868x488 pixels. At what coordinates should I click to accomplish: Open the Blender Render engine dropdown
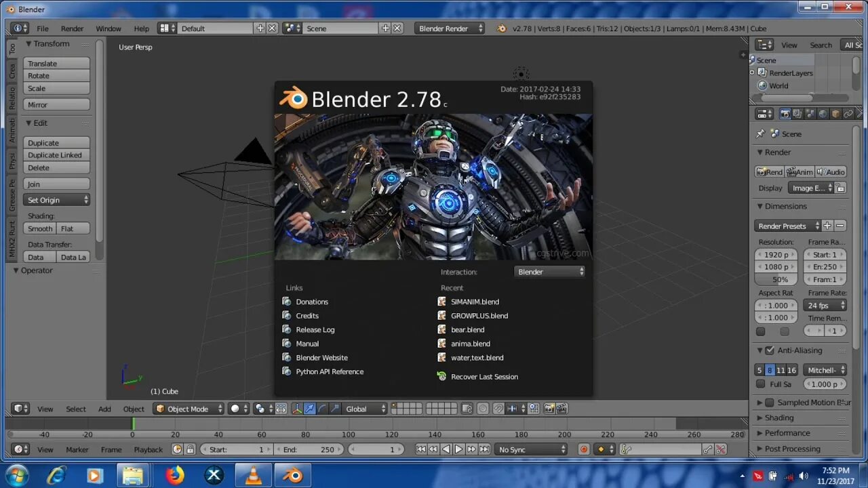coord(450,28)
